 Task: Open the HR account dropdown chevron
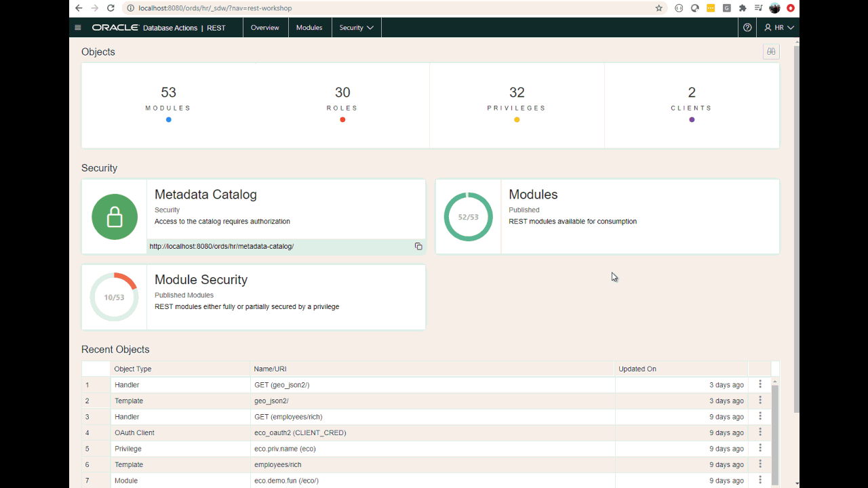point(791,28)
